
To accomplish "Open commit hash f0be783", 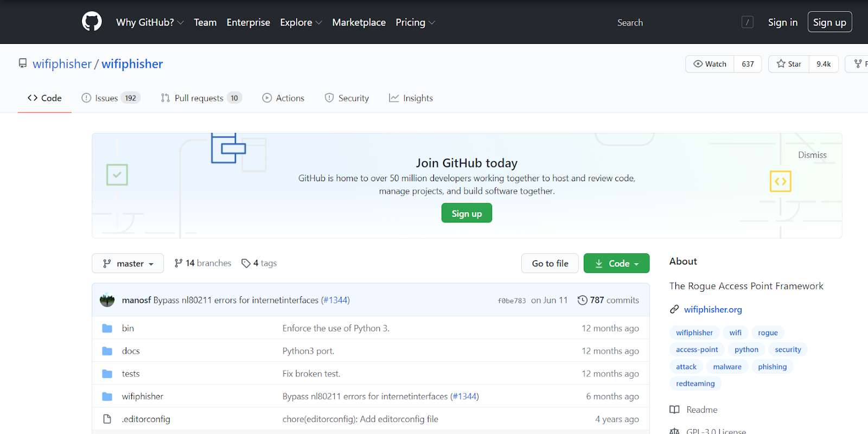I will (512, 301).
